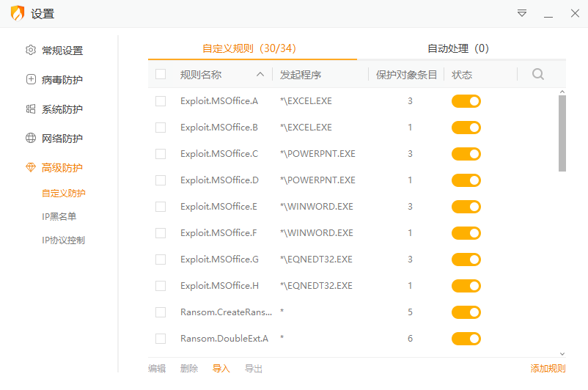The width and height of the screenshot is (588, 390).
Task: Click the scrollbar down arrow
Action: click(x=562, y=353)
